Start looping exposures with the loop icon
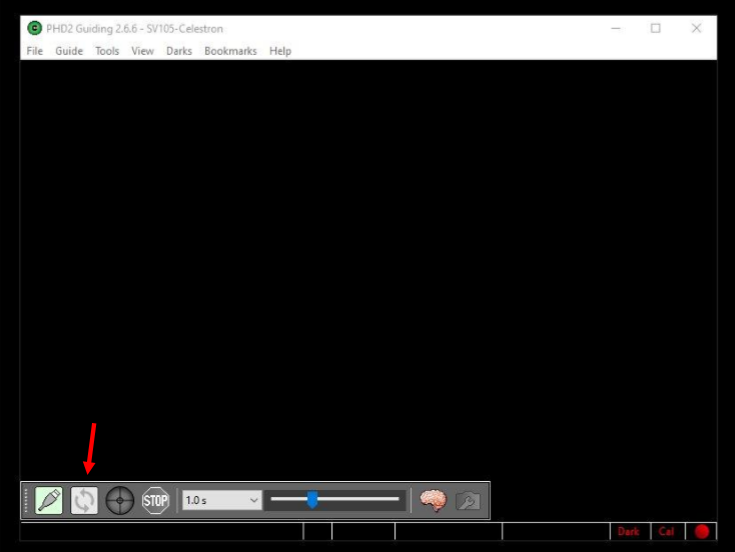The height and width of the screenshot is (552, 735). (84, 500)
